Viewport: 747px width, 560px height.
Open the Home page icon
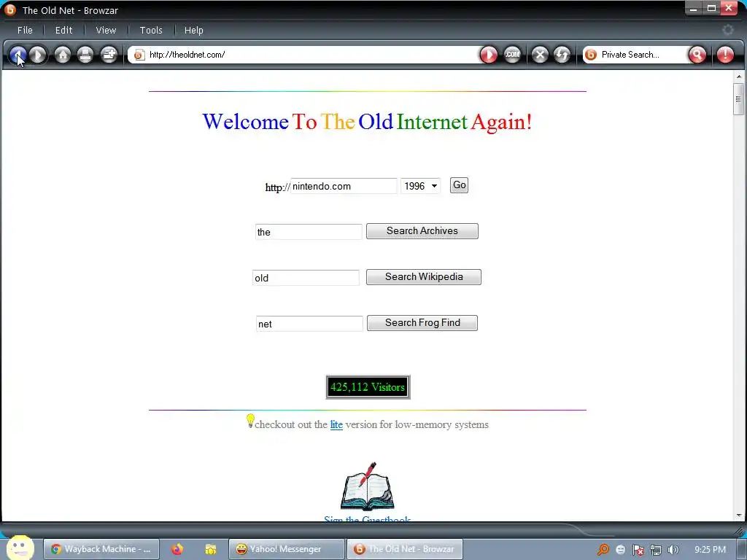(x=63, y=55)
